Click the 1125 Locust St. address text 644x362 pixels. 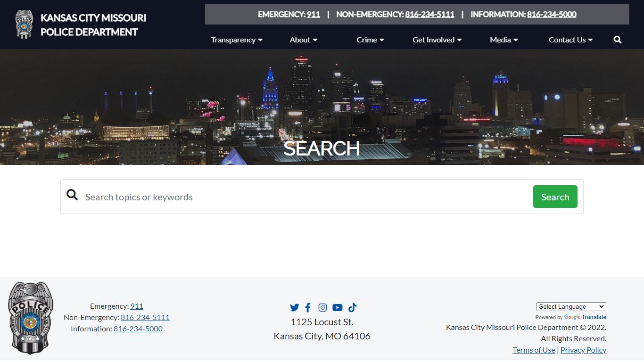(322, 322)
